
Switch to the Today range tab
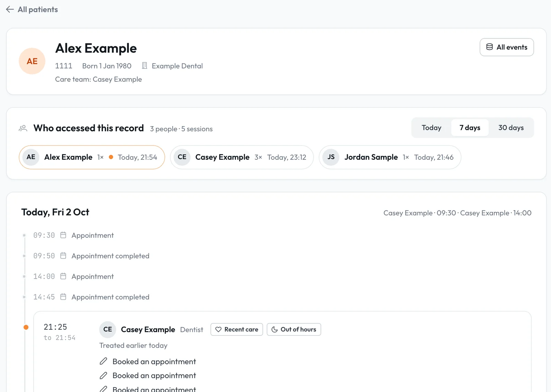[x=432, y=128]
